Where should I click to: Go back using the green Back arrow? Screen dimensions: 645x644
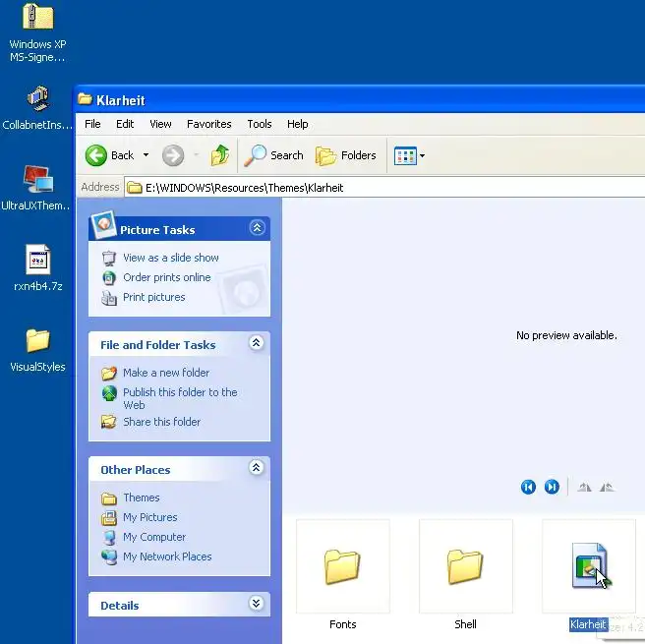(109, 155)
